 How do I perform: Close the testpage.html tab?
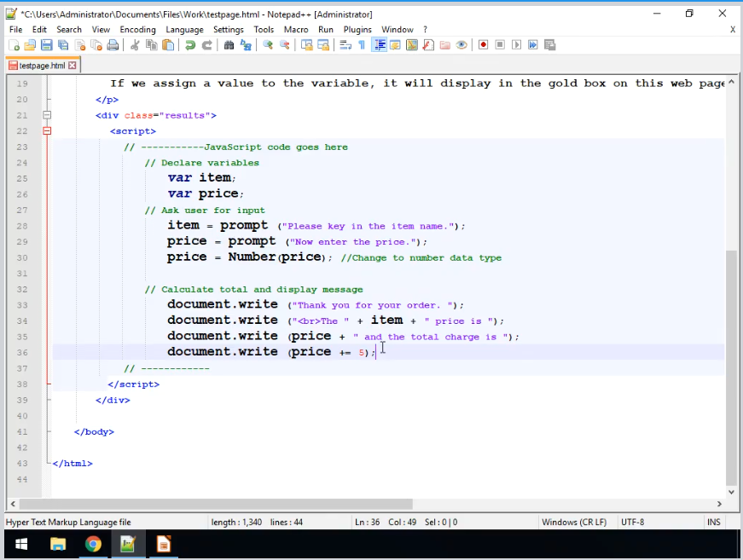pos(73,66)
